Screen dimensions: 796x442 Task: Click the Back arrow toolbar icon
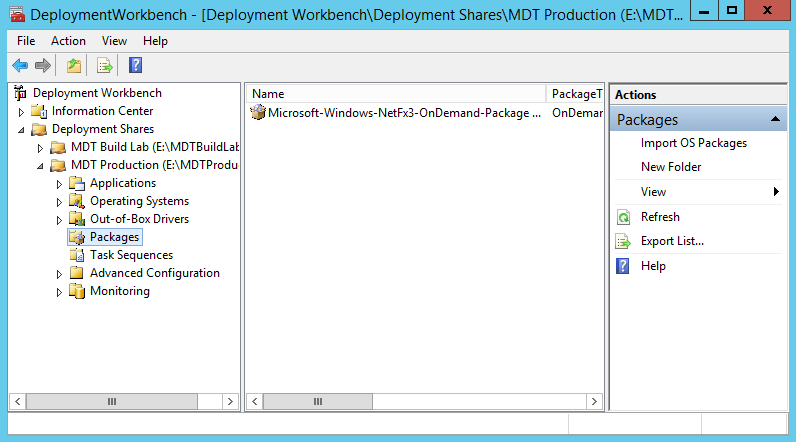point(20,66)
